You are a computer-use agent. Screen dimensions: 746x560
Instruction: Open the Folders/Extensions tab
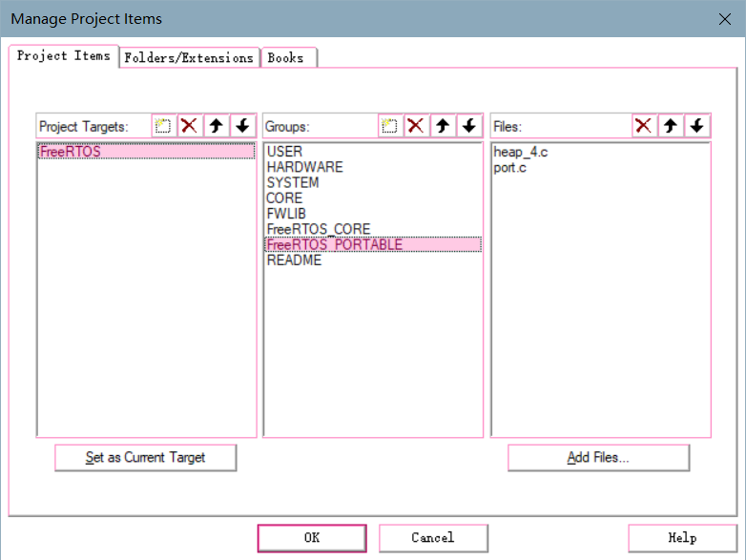tap(189, 58)
